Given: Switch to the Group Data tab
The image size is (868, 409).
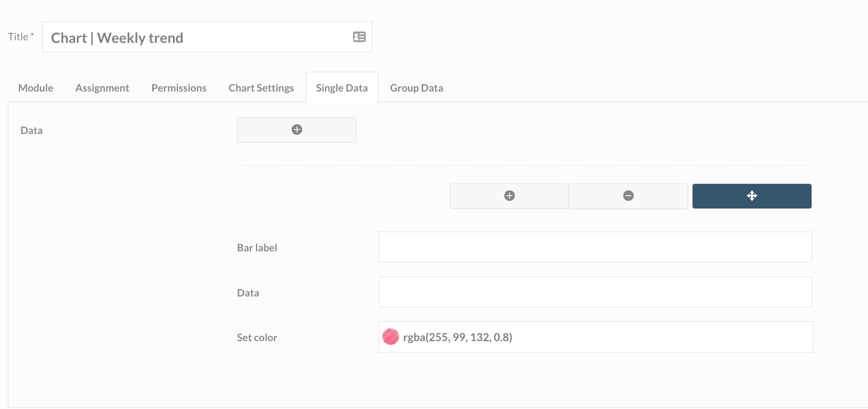Looking at the screenshot, I should point(416,88).
